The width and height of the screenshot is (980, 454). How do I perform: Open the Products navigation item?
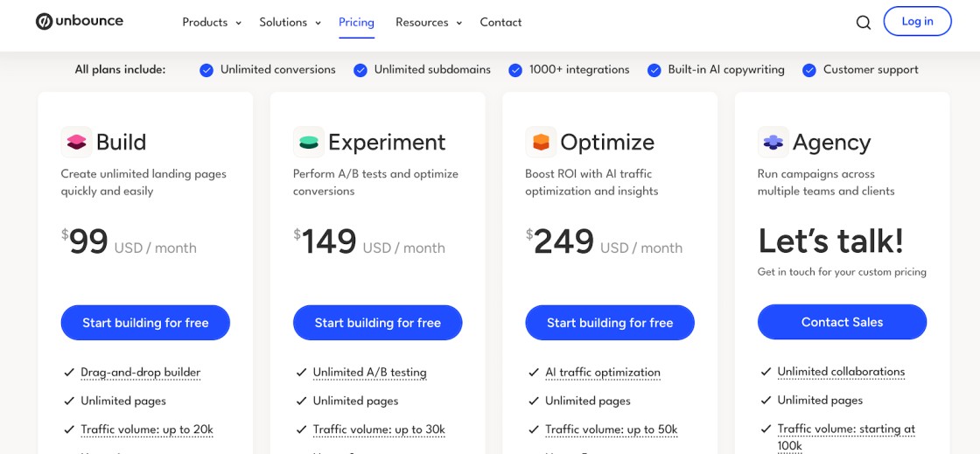point(205,23)
